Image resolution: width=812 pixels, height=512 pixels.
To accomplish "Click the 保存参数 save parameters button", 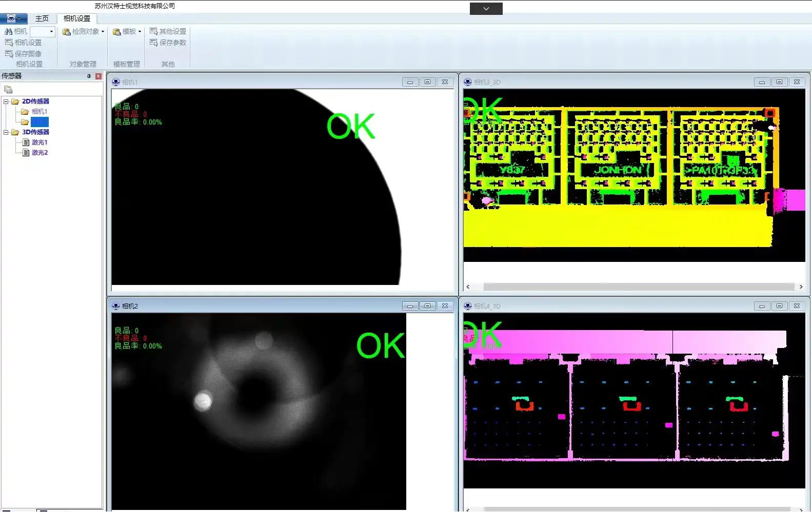I will point(168,43).
